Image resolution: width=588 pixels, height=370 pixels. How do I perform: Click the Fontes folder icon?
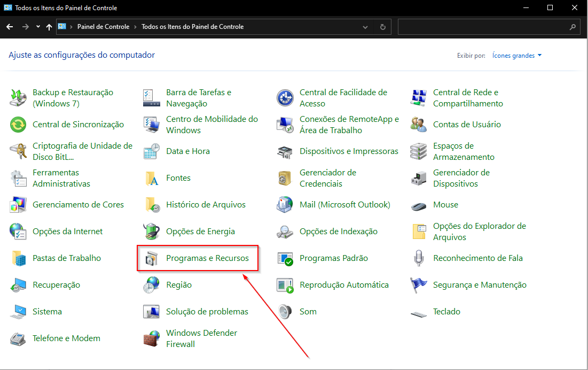tap(152, 178)
